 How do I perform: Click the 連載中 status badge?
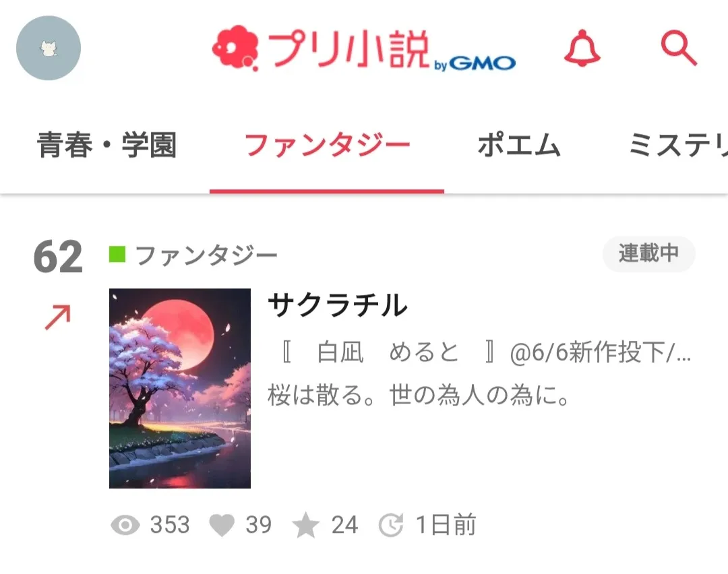(x=648, y=254)
